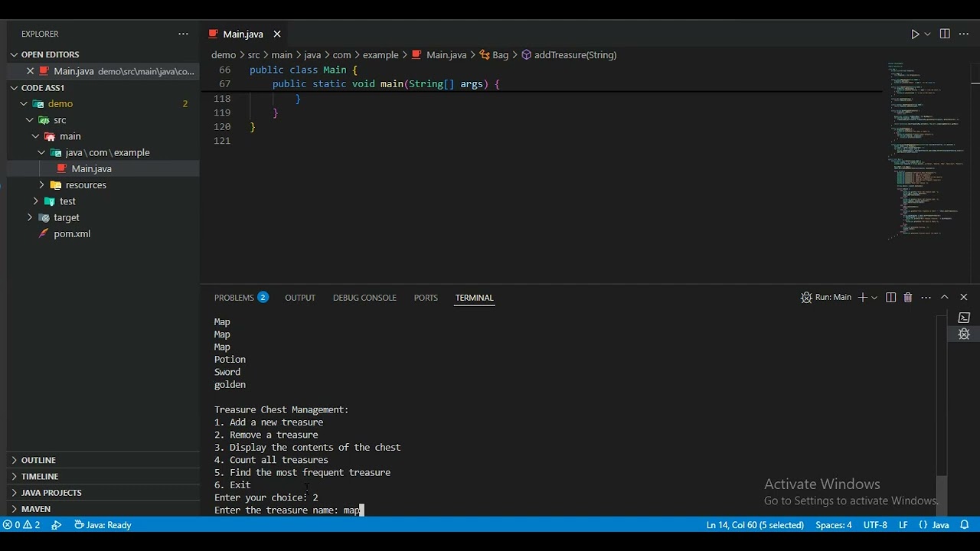The image size is (980, 551).
Task: Open notifications bell in status bar
Action: coord(964,525)
